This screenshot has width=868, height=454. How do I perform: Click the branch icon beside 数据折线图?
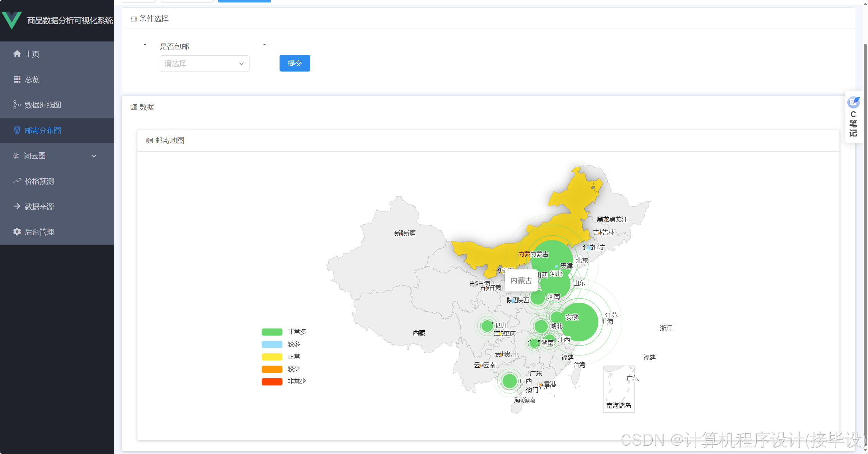point(17,105)
